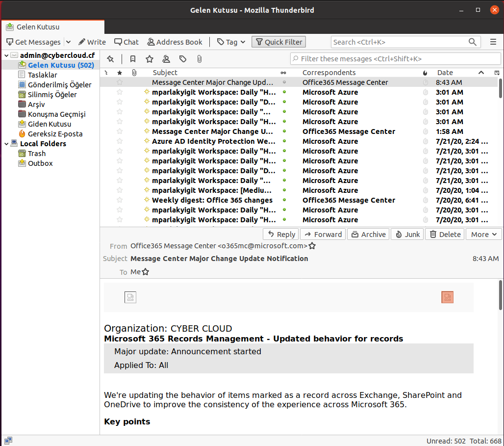The height and width of the screenshot is (446, 504).
Task: Write a new message
Action: [x=92, y=42]
